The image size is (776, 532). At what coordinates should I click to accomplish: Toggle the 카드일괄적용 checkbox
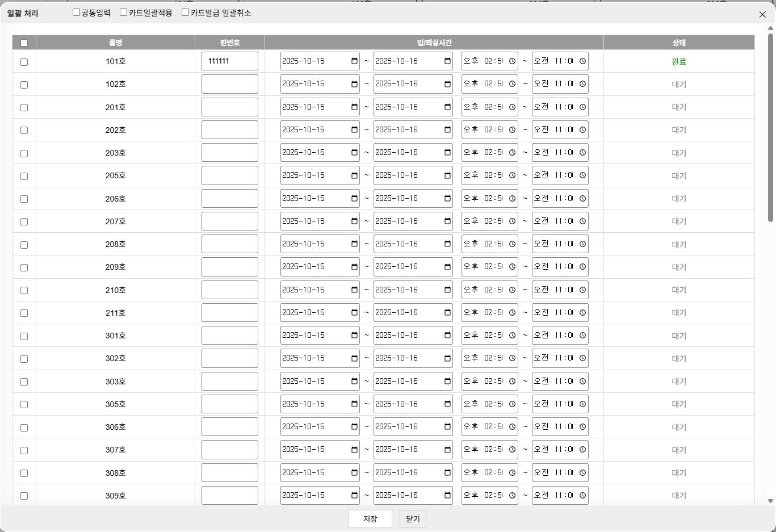(x=124, y=12)
